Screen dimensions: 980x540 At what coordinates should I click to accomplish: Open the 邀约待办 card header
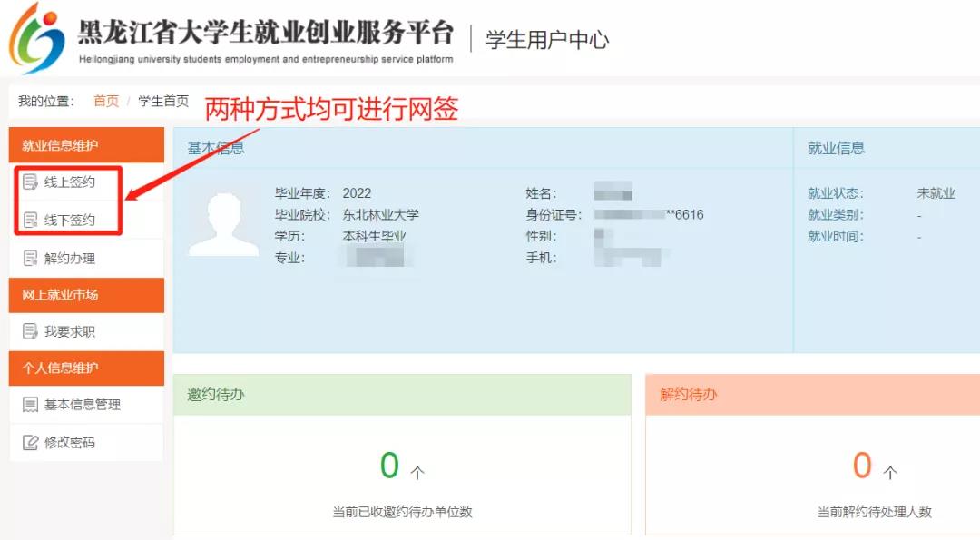(216, 395)
